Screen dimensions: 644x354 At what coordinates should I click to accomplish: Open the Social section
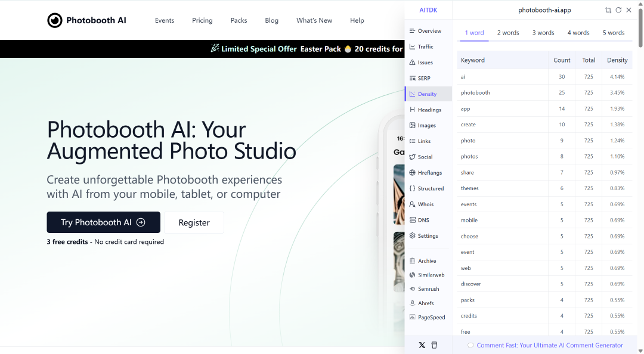coord(428,157)
